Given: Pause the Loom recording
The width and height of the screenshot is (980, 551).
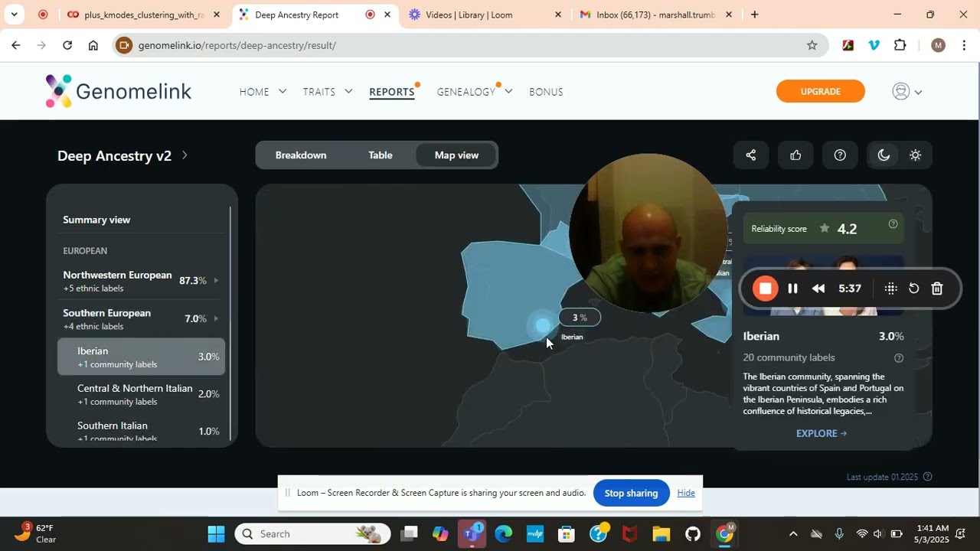Looking at the screenshot, I should (x=793, y=289).
